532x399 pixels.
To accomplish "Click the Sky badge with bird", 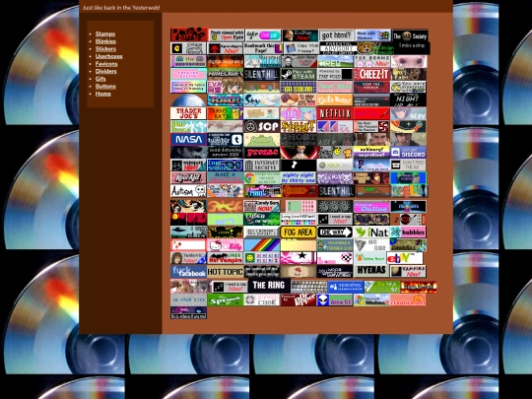I will pos(262,100).
